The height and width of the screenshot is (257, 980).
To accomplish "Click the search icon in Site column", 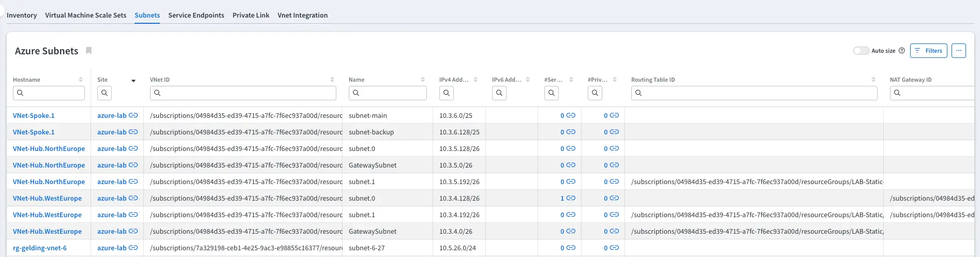I will pyautogui.click(x=105, y=93).
